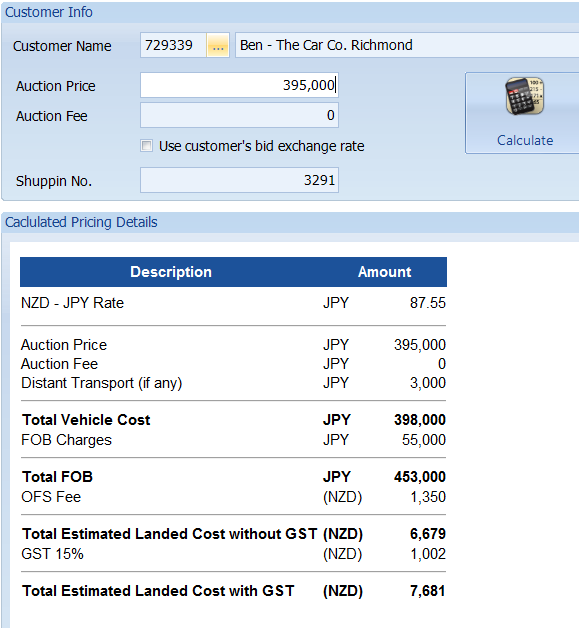Select the OFS Fee row
This screenshot has height=628, width=579.
(x=233, y=497)
